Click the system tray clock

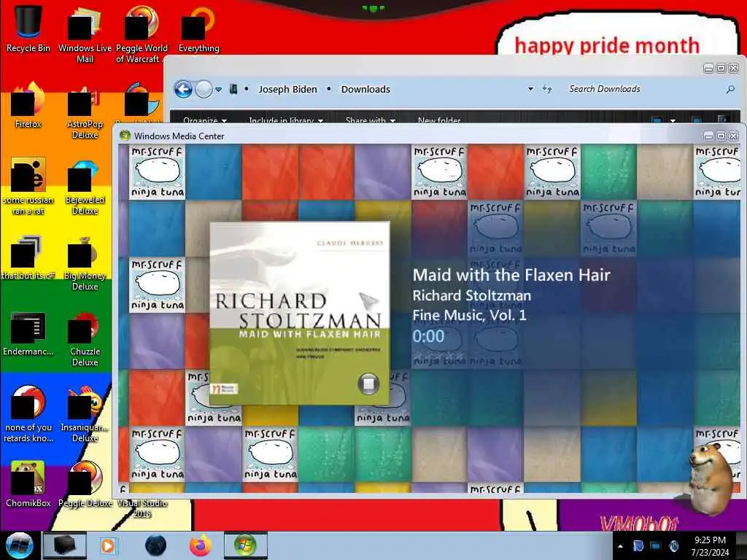click(x=710, y=546)
